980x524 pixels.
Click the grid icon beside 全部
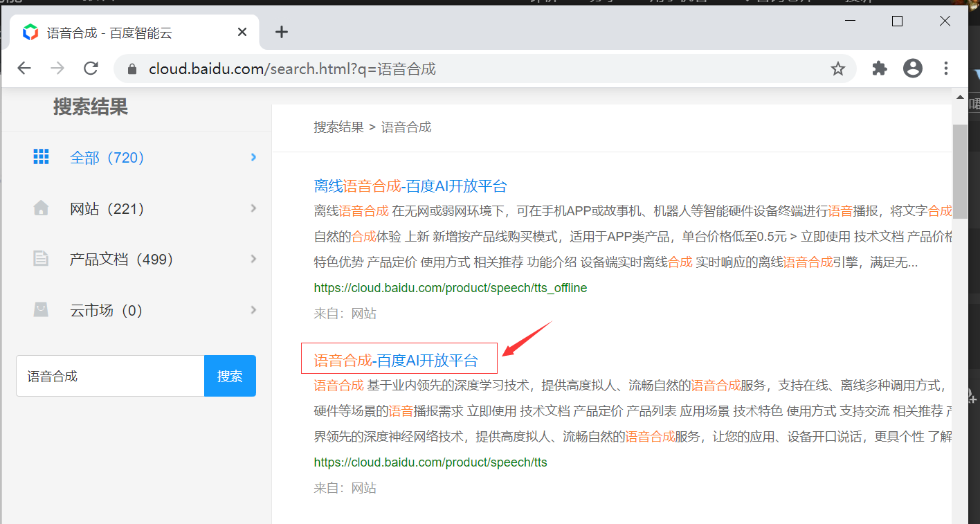tap(42, 156)
